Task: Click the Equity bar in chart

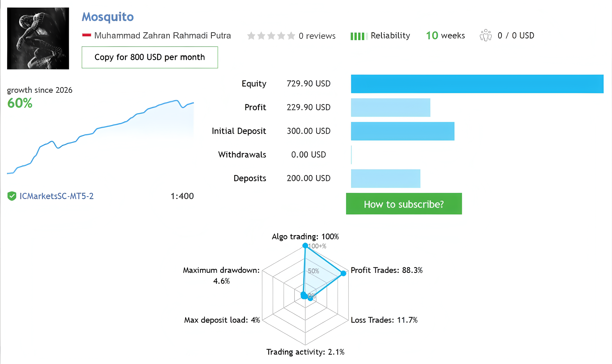Action: tap(477, 84)
